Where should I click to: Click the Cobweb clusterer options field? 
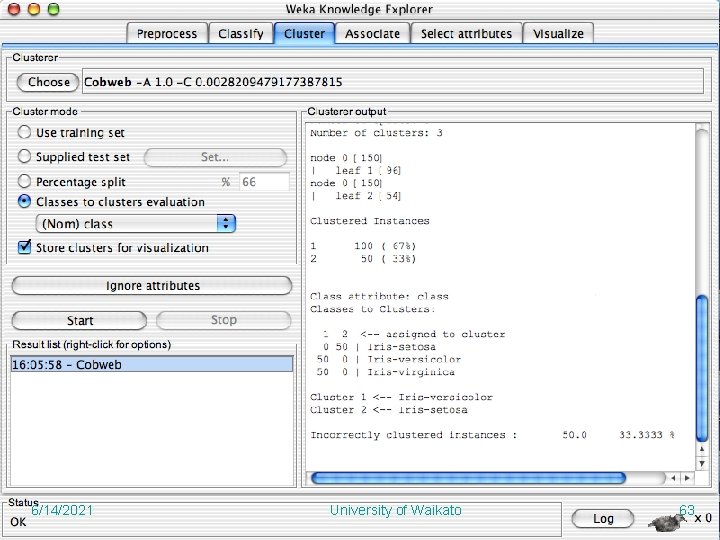click(x=393, y=82)
